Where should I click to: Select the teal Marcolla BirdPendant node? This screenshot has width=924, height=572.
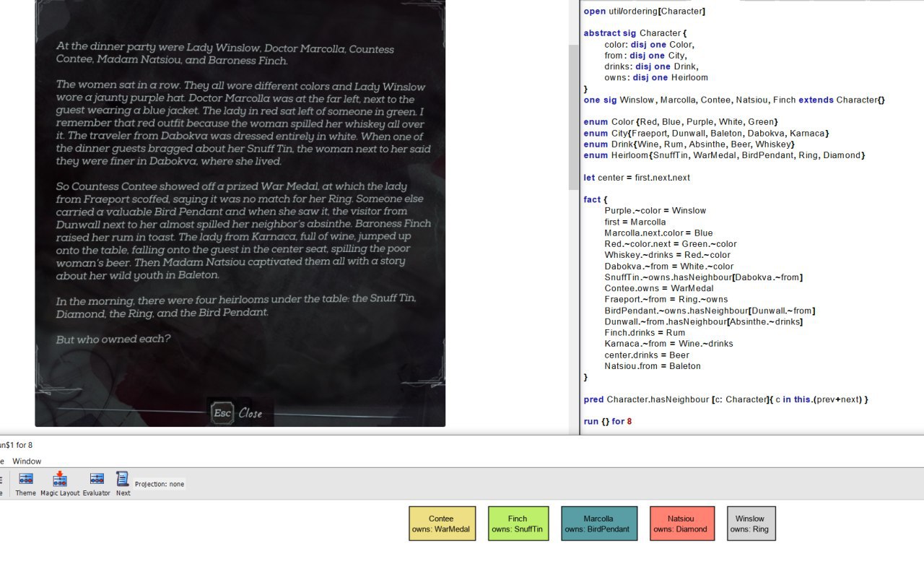pos(598,524)
